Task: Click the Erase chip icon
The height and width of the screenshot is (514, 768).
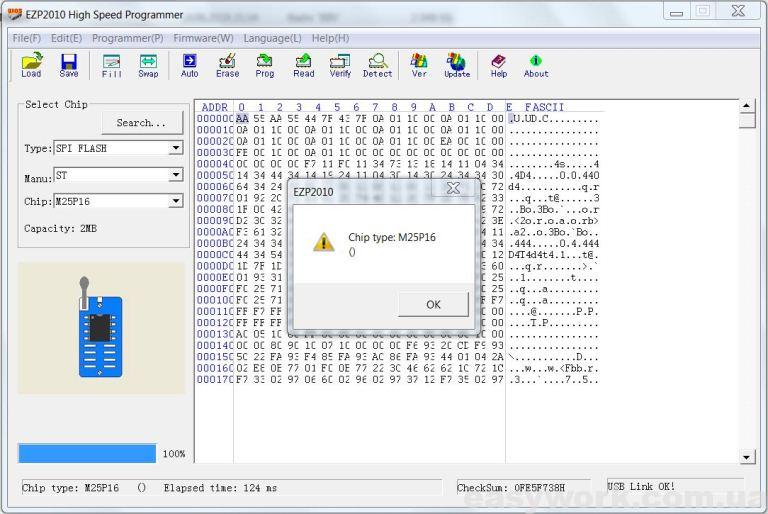Action: tap(228, 65)
